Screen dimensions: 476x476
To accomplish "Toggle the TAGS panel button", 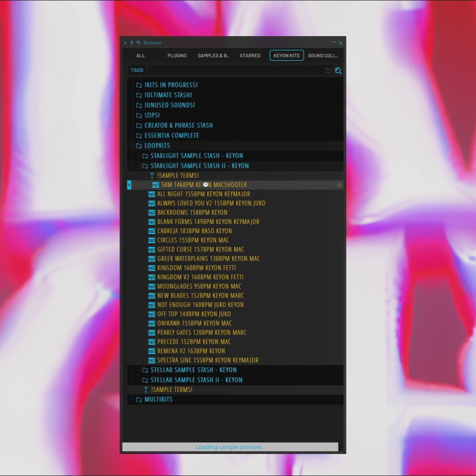I will point(137,70).
